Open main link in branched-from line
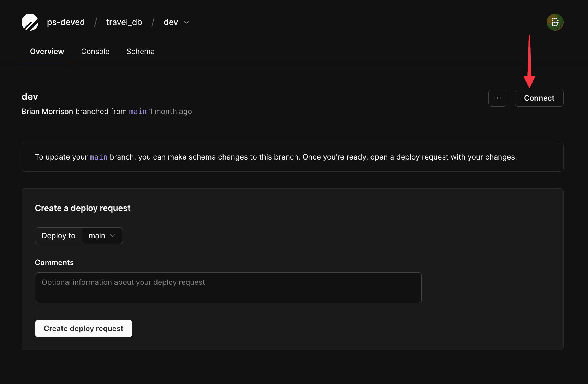The width and height of the screenshot is (588, 384). click(138, 112)
